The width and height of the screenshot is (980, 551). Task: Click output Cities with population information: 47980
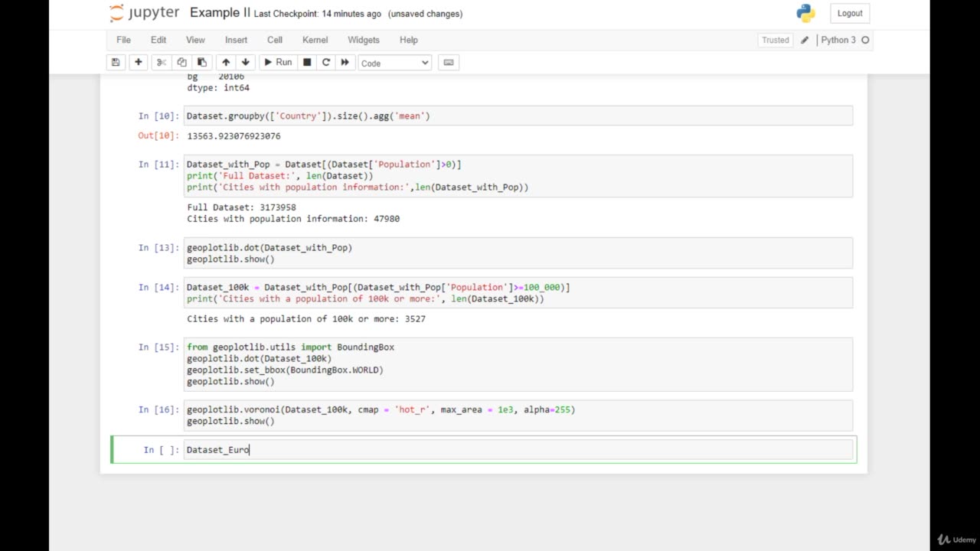(x=293, y=219)
